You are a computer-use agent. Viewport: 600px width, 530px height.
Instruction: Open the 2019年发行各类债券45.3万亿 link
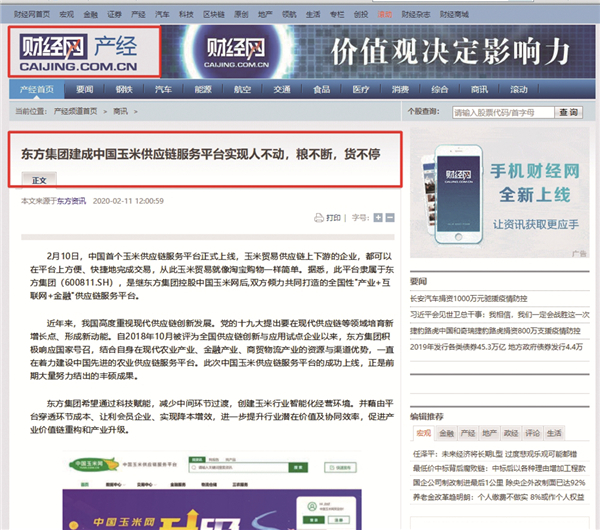[496, 347]
